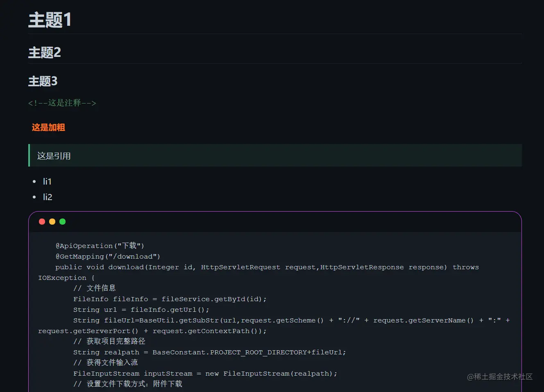Click the green comment text <!--这是注释-->

[x=62, y=103]
